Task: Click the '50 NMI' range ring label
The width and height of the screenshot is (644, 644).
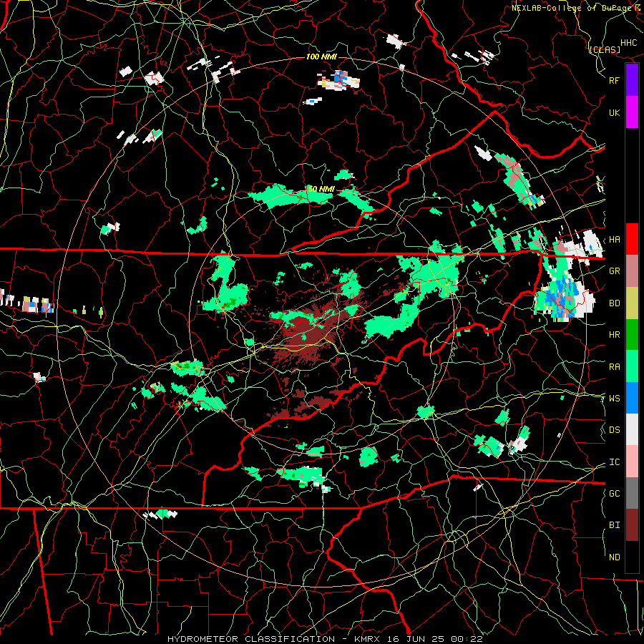Action: pos(321,190)
